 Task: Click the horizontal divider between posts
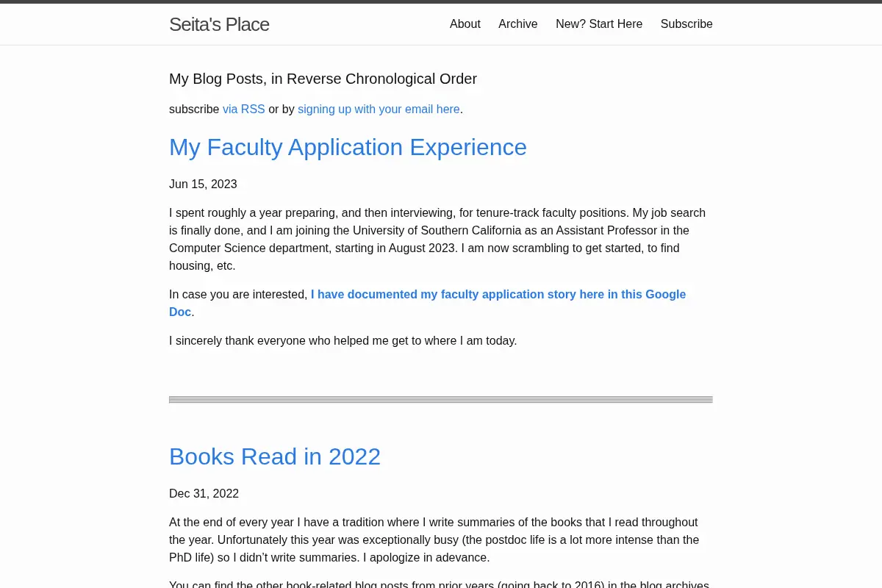(x=441, y=400)
